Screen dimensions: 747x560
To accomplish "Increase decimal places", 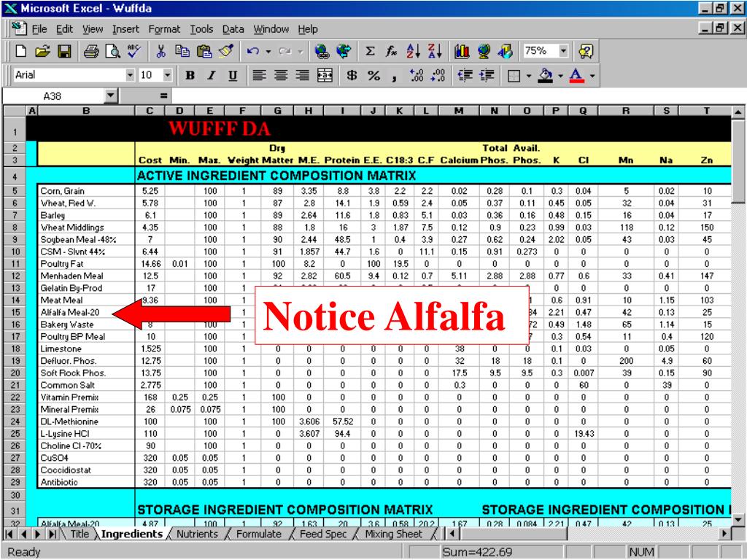I will (x=417, y=75).
